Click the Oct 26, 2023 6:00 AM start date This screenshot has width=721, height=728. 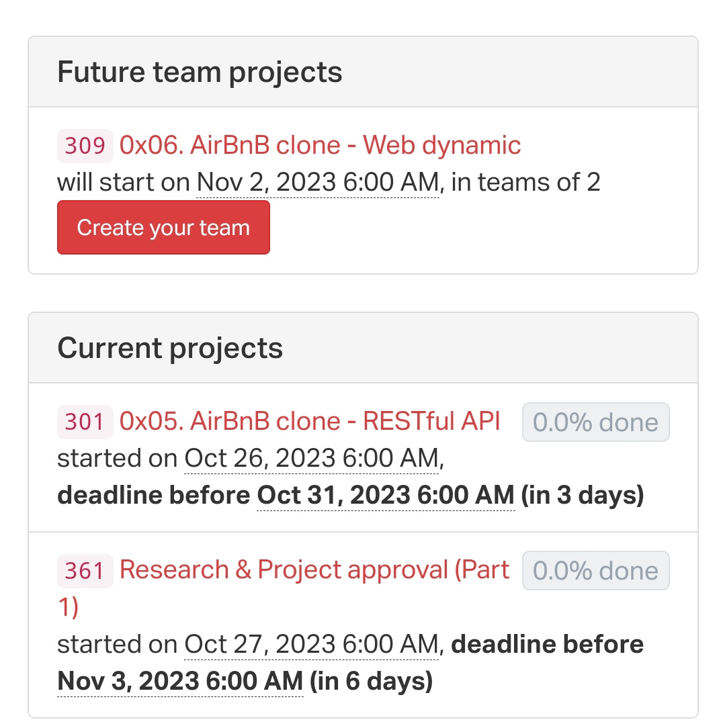click(x=312, y=459)
